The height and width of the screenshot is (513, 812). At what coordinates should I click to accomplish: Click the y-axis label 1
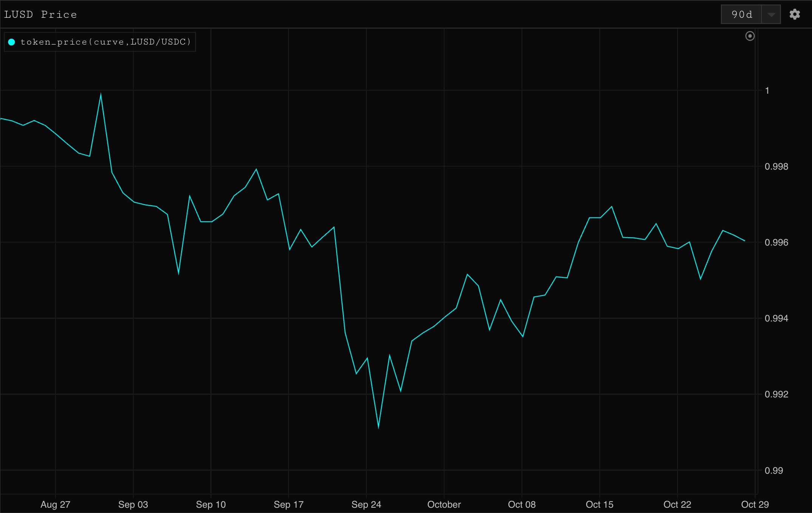[767, 91]
